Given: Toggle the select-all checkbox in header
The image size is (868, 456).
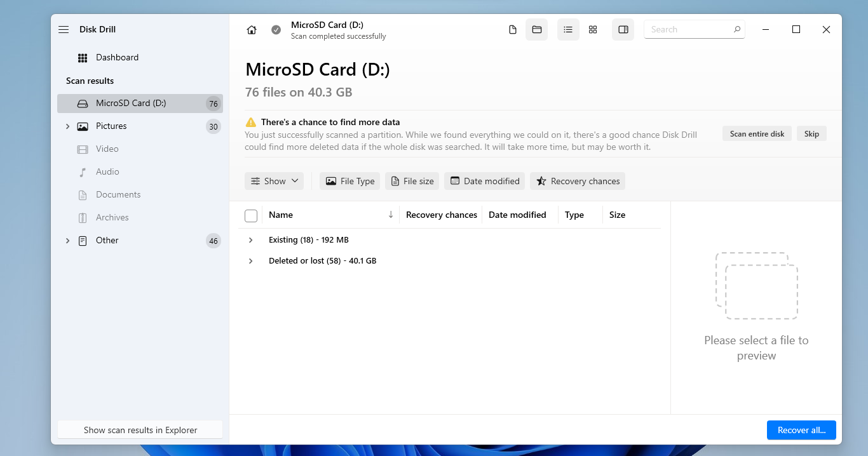Looking at the screenshot, I should pyautogui.click(x=251, y=216).
